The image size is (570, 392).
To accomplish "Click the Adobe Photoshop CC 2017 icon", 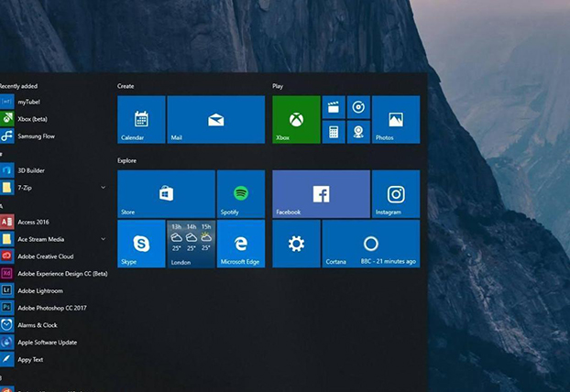I will pos(7,308).
